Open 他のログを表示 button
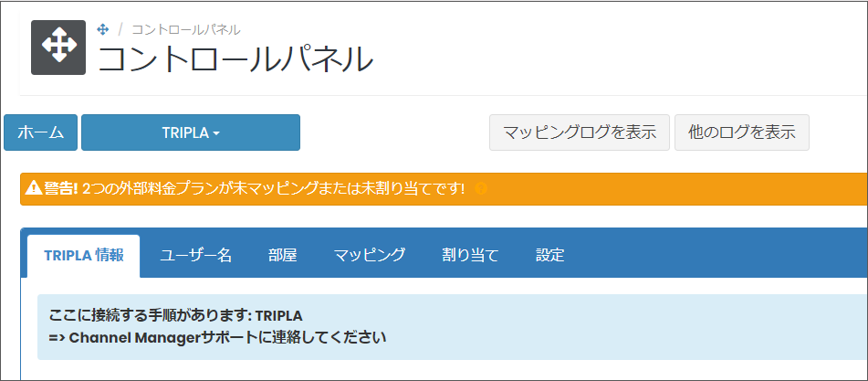868x381 pixels. (742, 132)
